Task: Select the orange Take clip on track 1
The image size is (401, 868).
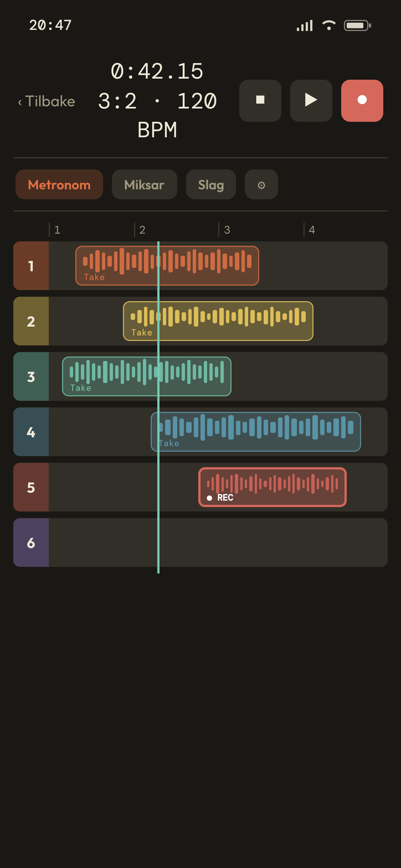Action: pyautogui.click(x=167, y=266)
